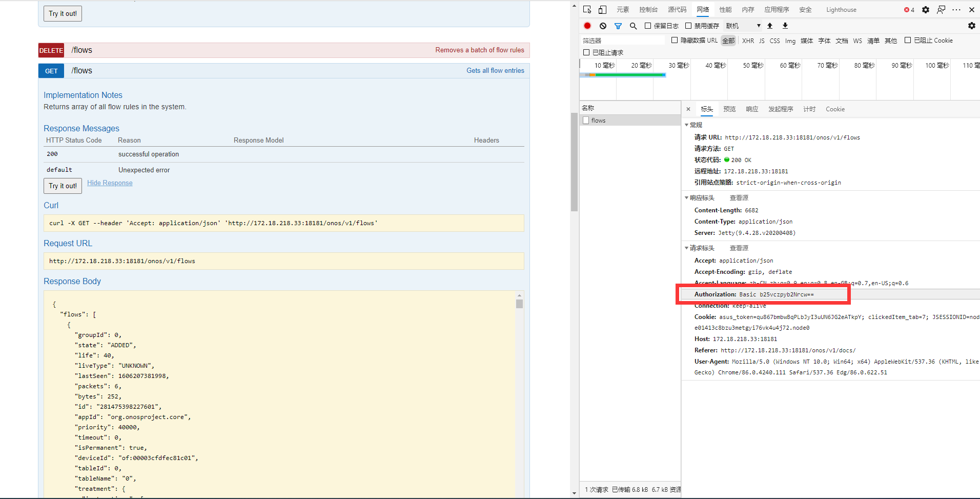Switch to the 预览 tab

coord(729,109)
